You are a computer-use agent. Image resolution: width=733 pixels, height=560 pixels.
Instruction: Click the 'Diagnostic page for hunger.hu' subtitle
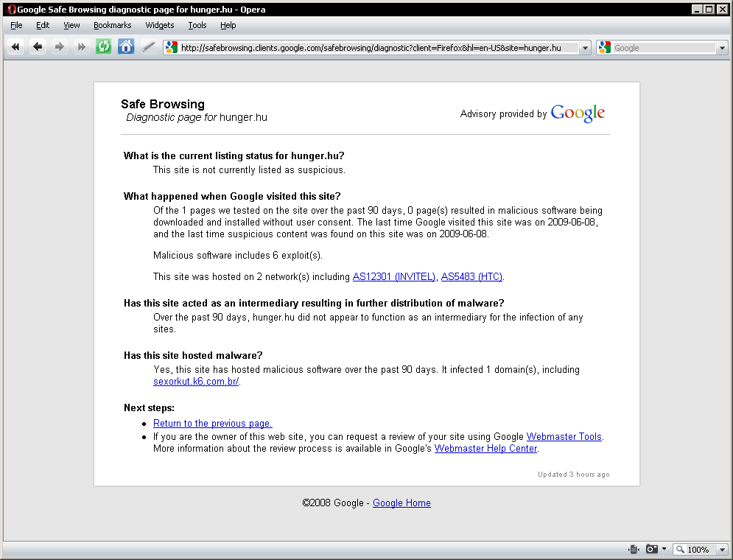pyautogui.click(x=197, y=117)
